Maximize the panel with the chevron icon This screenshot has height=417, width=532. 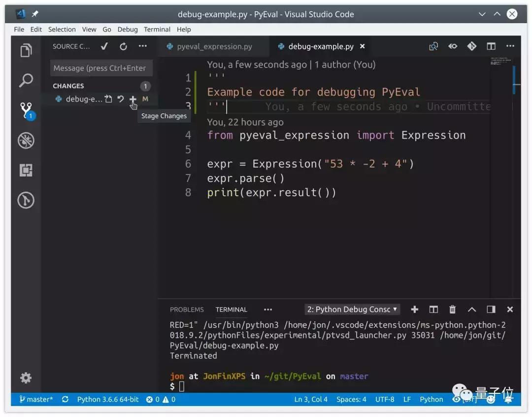point(471,310)
